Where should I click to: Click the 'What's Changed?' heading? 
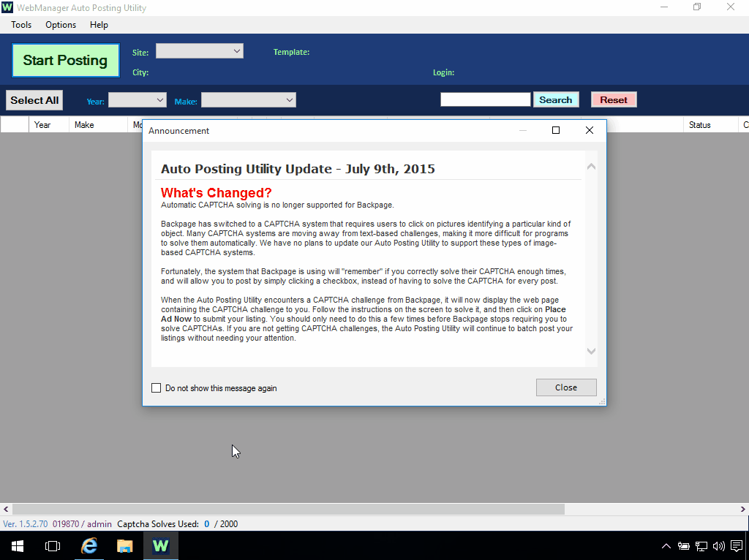coord(217,193)
